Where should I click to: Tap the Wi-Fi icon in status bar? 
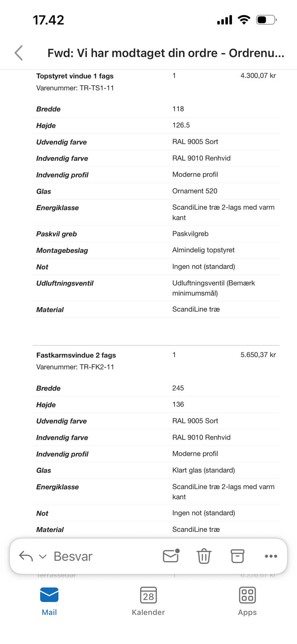point(244,20)
